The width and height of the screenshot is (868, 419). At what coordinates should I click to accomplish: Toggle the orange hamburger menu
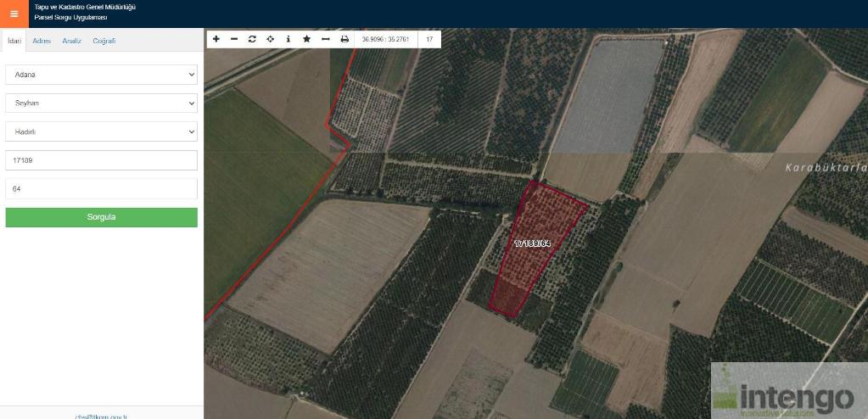(14, 14)
